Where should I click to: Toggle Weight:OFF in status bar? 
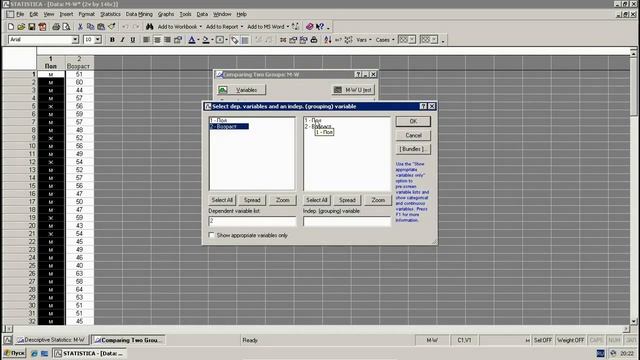(x=571, y=340)
